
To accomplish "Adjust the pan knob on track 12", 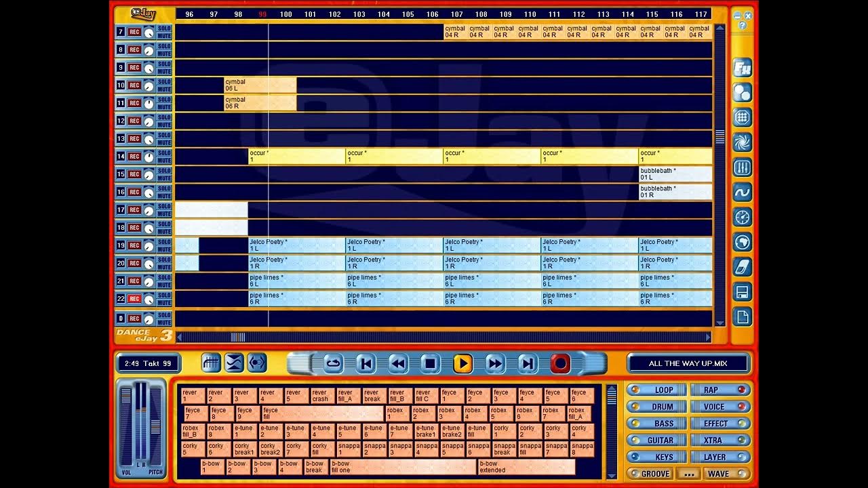I will pos(149,121).
